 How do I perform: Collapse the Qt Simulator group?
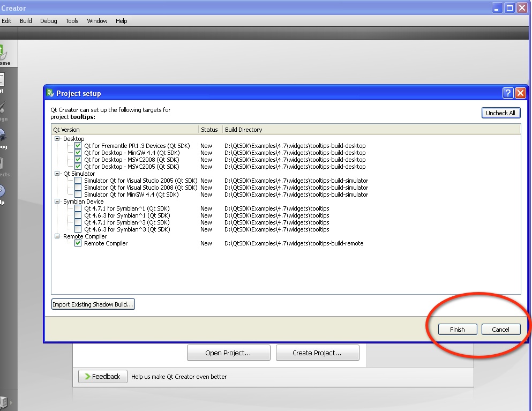pyautogui.click(x=57, y=174)
